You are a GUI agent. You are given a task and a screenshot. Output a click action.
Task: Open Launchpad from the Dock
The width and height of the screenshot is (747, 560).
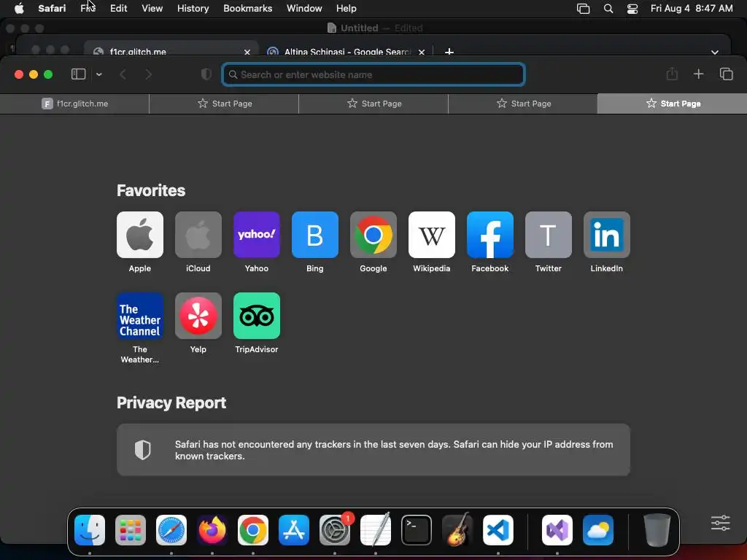(131, 529)
